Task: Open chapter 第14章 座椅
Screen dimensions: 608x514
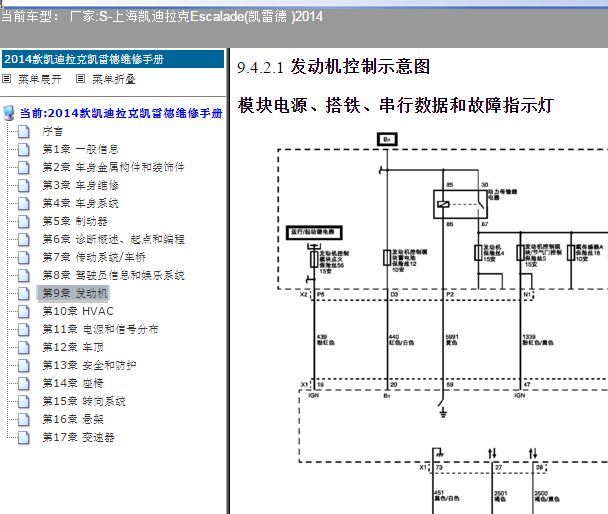Action: (x=73, y=383)
